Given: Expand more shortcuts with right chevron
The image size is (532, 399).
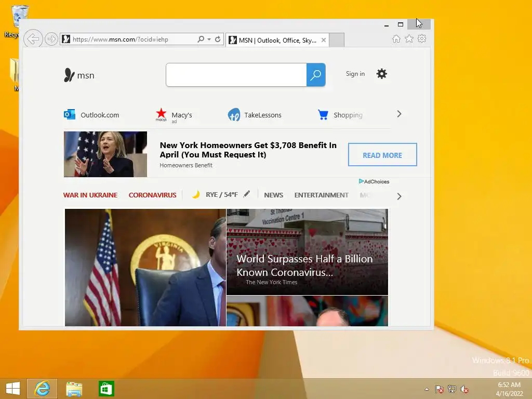Looking at the screenshot, I should point(400,114).
